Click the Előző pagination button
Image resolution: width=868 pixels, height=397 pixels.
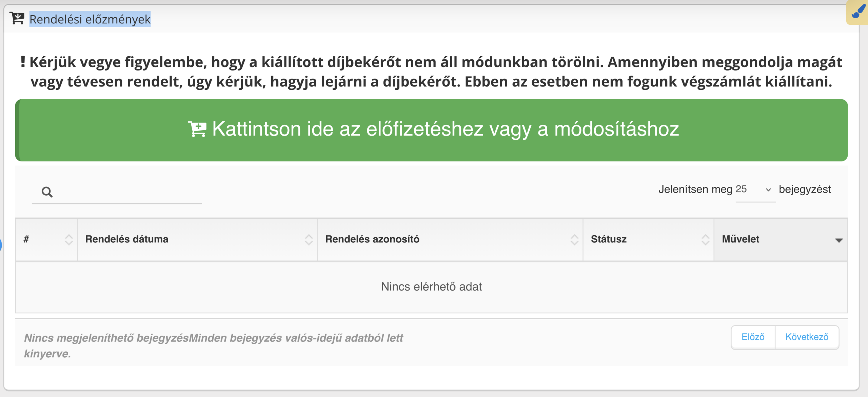click(x=754, y=337)
